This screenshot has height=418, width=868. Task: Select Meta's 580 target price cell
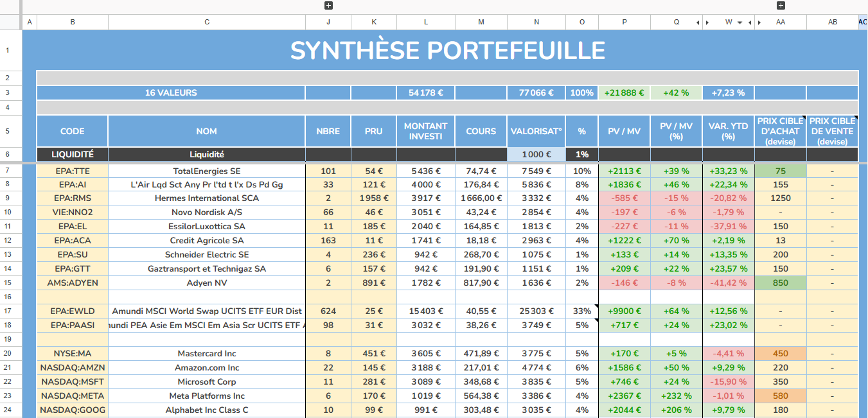tap(781, 396)
